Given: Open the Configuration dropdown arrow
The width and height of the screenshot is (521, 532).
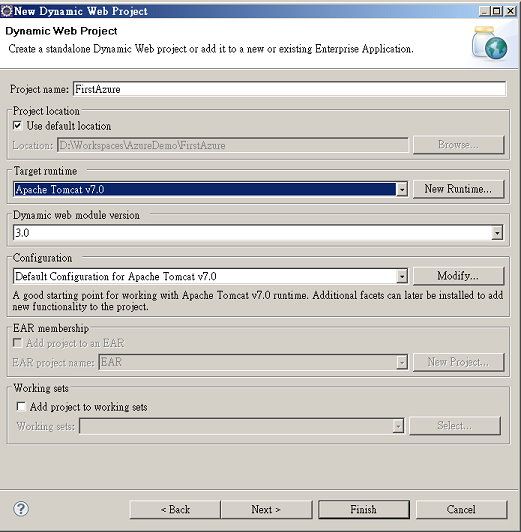Looking at the screenshot, I should [402, 277].
